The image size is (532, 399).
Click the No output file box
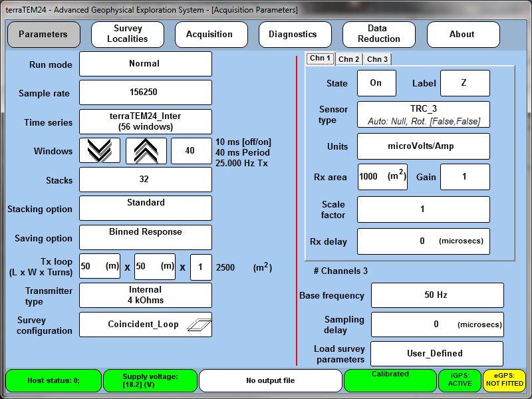271,380
